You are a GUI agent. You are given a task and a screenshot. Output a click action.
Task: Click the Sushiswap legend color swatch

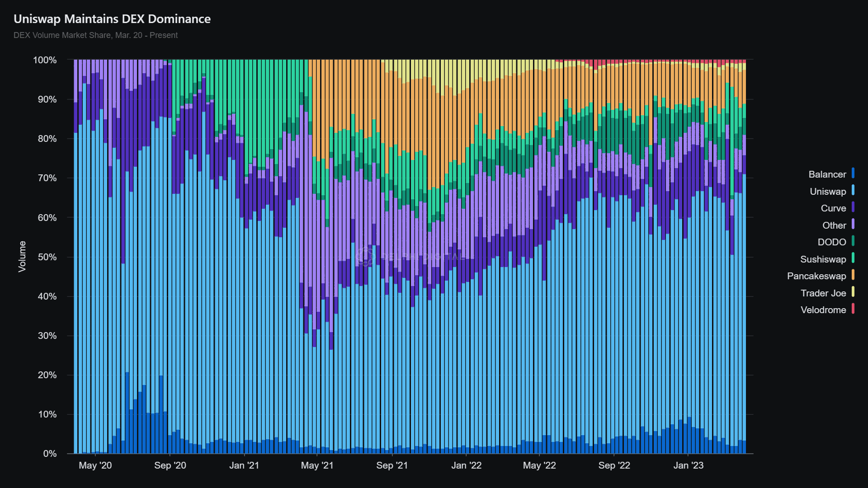[853, 258]
